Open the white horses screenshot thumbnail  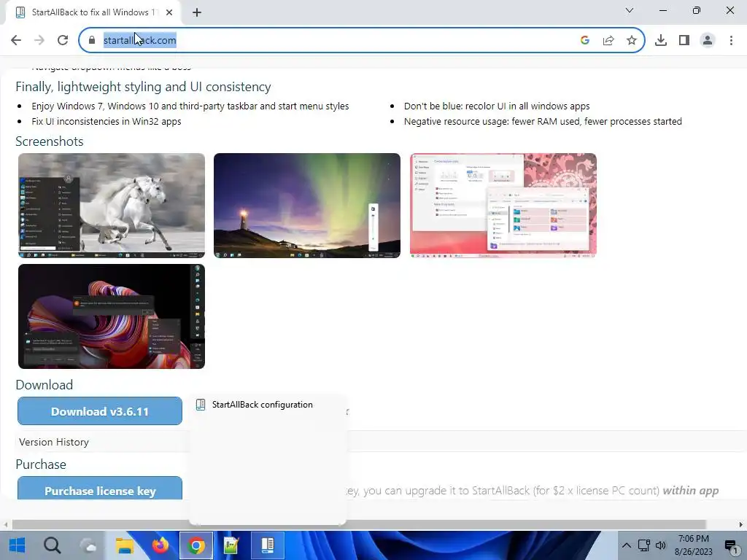coord(112,205)
